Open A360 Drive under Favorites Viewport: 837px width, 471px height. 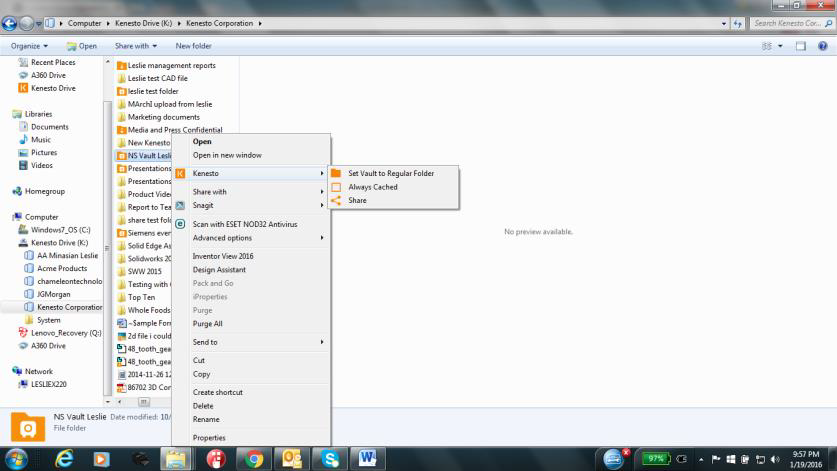pyautogui.click(x=42, y=75)
